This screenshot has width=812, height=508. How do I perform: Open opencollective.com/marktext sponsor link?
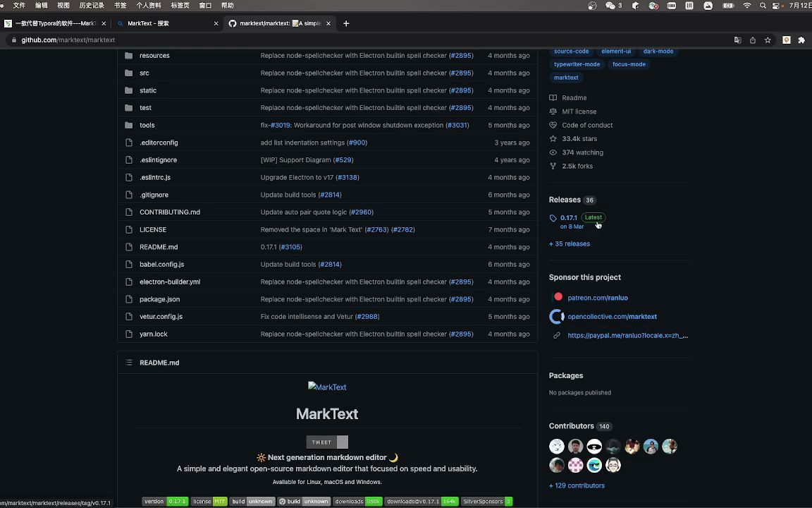click(x=612, y=317)
